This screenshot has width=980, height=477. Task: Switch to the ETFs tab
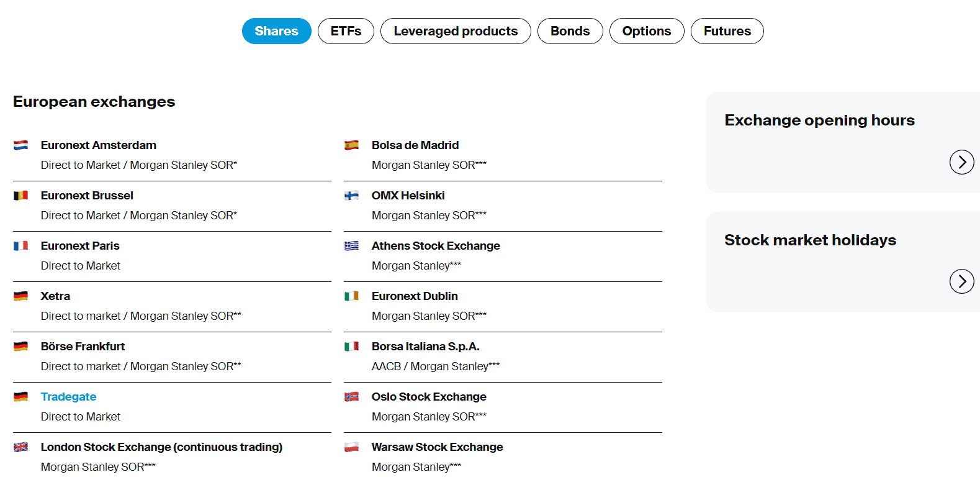[346, 31]
